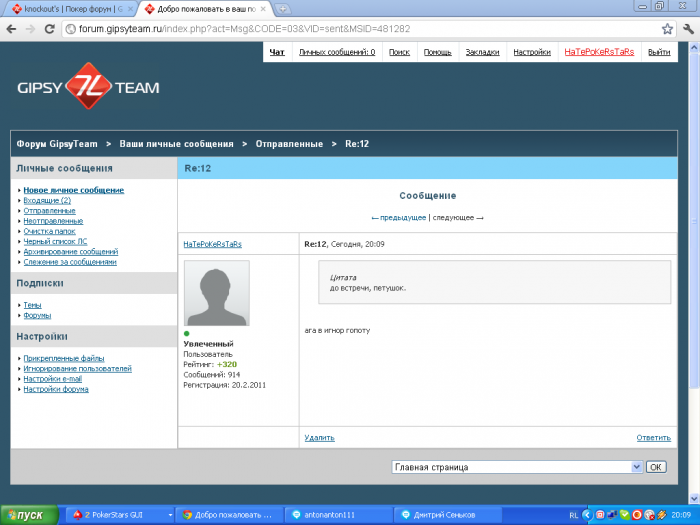Open Прикрепленные файлы link
The width and height of the screenshot is (700, 525).
coord(64,358)
